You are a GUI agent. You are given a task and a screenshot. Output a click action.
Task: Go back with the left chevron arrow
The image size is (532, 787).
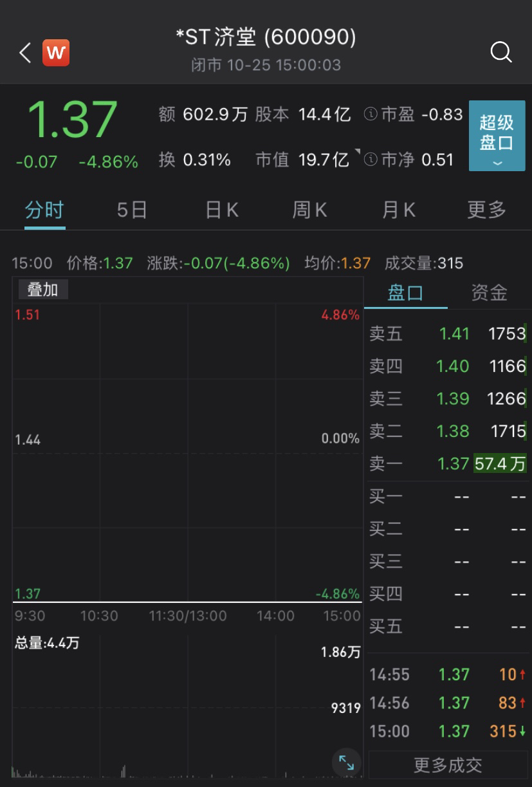[x=25, y=53]
